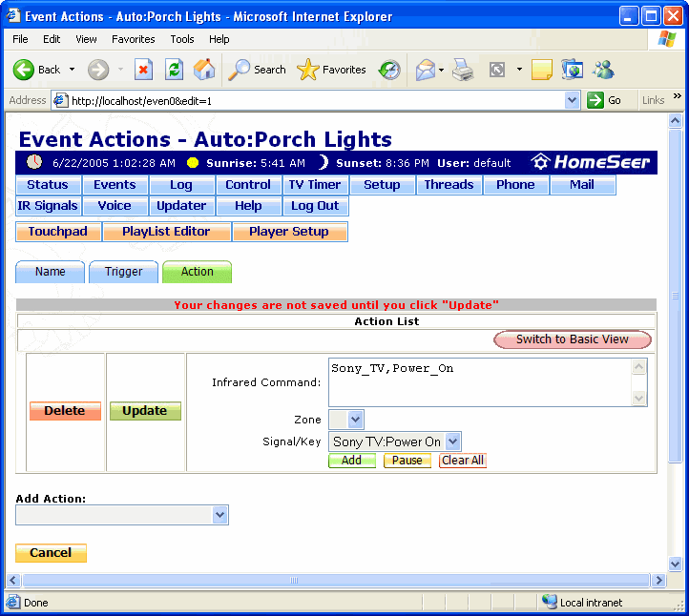Open the File menu
Image resolution: width=689 pixels, height=616 pixels.
point(20,39)
